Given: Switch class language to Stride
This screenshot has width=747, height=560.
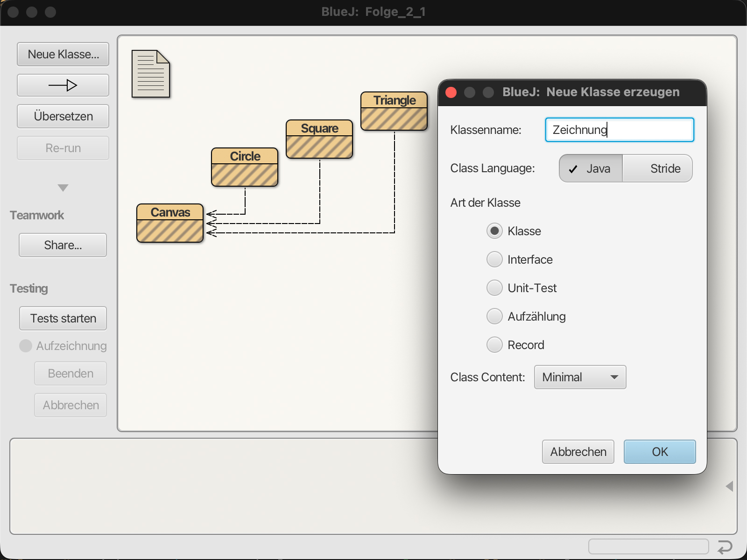Looking at the screenshot, I should pyautogui.click(x=657, y=168).
